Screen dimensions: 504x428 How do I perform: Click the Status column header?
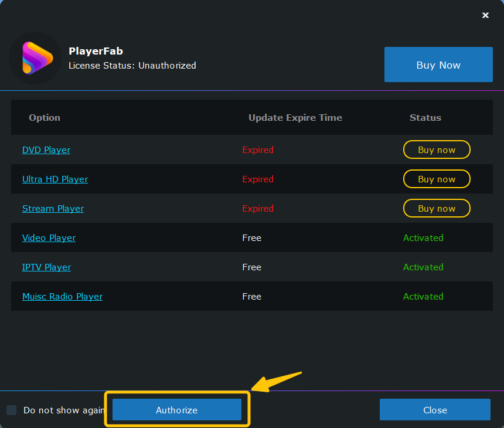[x=425, y=118]
